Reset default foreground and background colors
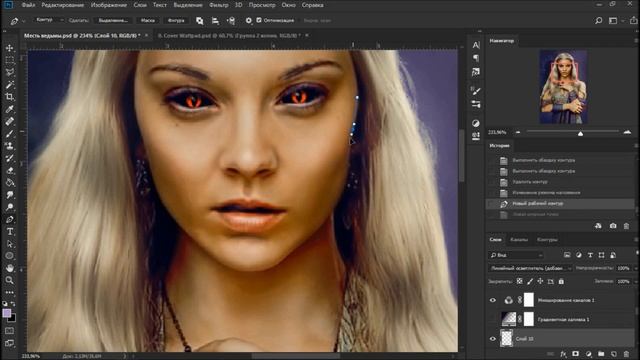Viewport: 640px width, 360px height. [5, 304]
